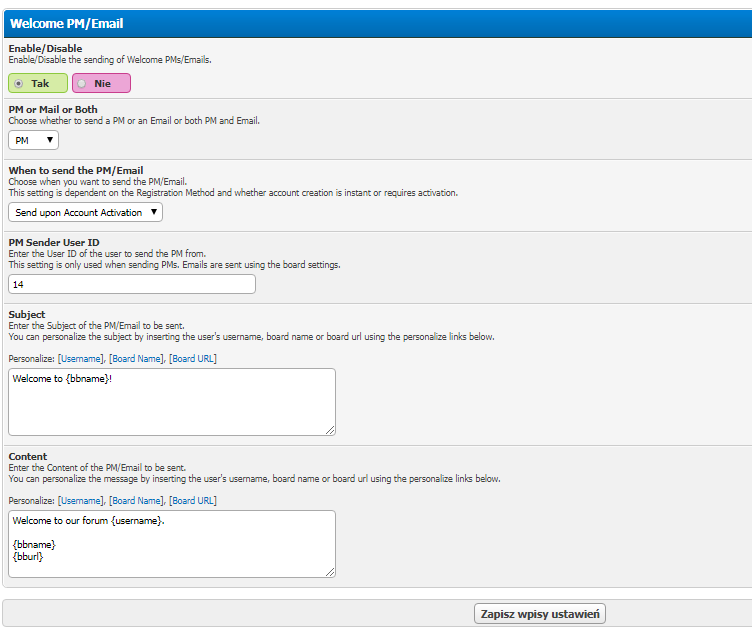Click inside the Subject text area

pos(172,402)
